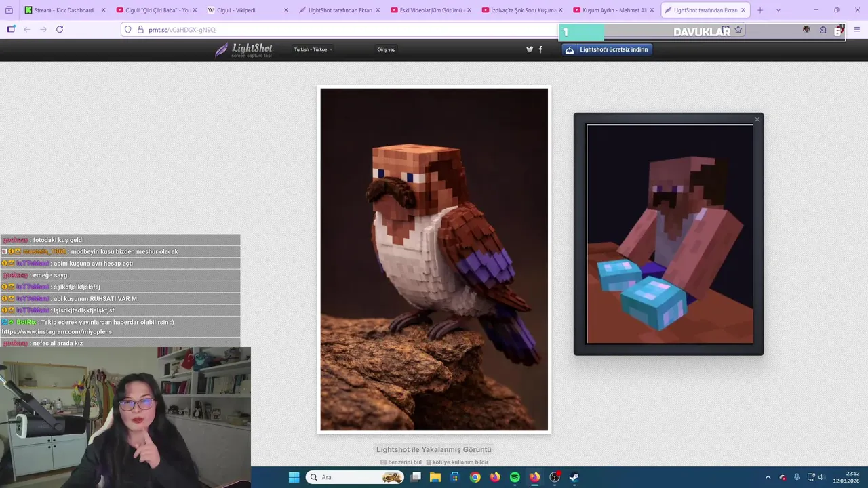Open Google Chrome from the taskbar
868x488 pixels.
click(x=475, y=477)
